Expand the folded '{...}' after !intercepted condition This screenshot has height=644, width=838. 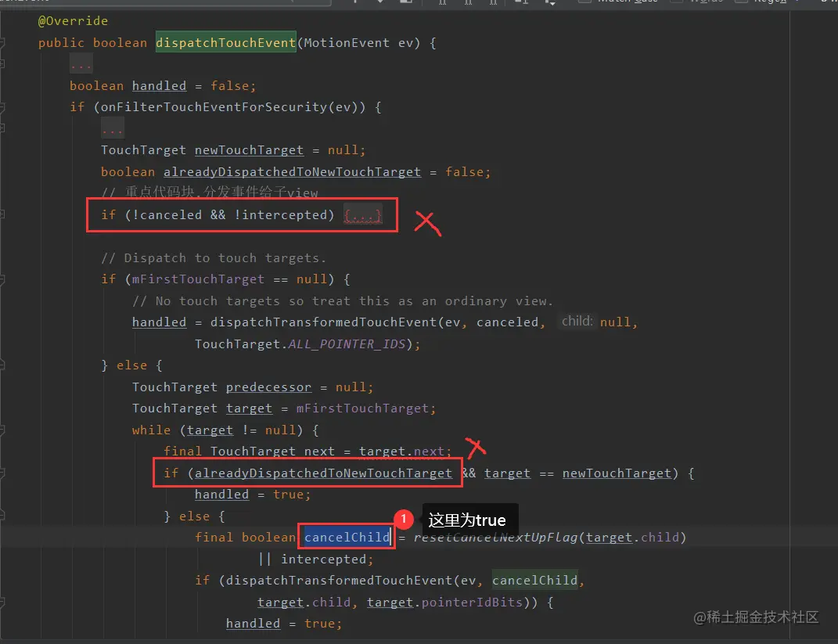click(x=362, y=215)
